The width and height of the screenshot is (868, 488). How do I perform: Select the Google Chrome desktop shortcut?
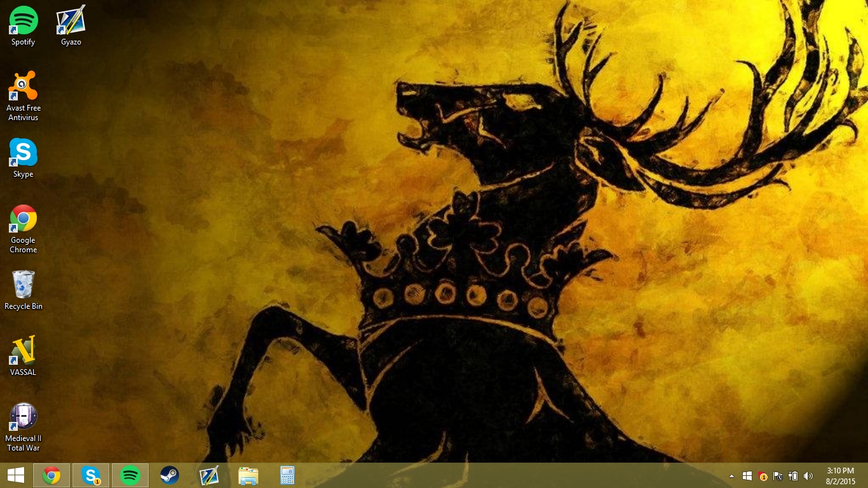click(x=24, y=229)
